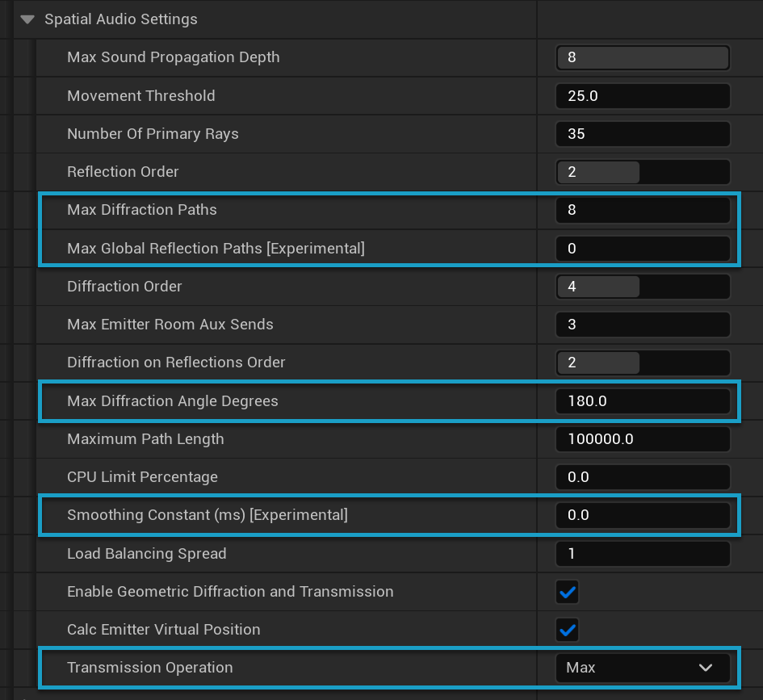
Task: Click the Load Balancing Spread field
Action: click(x=642, y=554)
